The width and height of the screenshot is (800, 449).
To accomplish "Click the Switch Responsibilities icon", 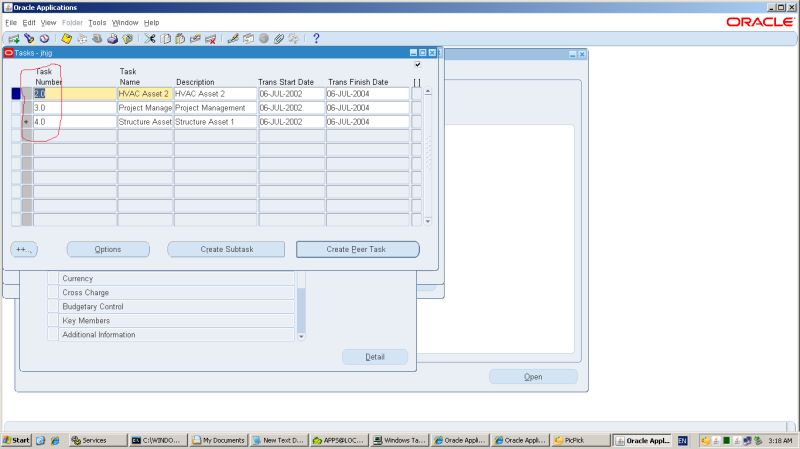I will pos(97,39).
